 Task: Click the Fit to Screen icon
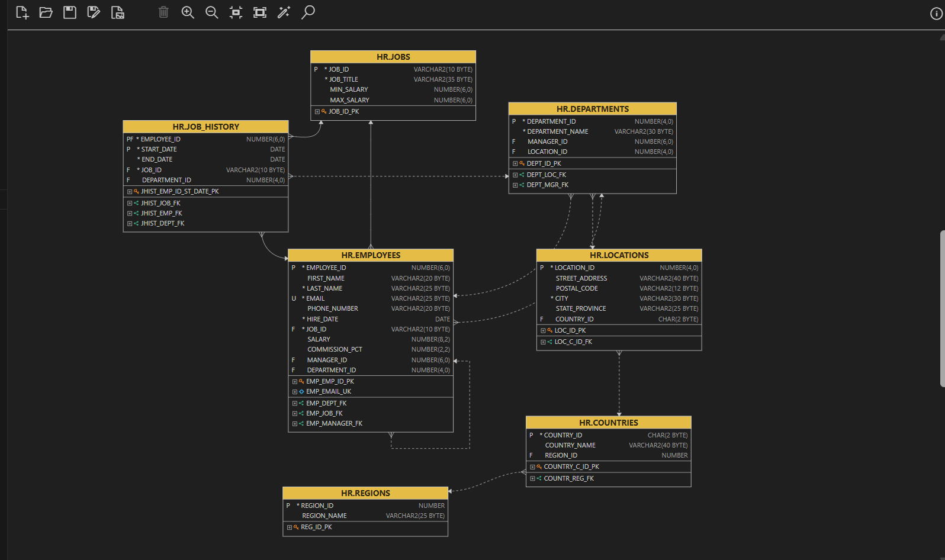click(236, 12)
